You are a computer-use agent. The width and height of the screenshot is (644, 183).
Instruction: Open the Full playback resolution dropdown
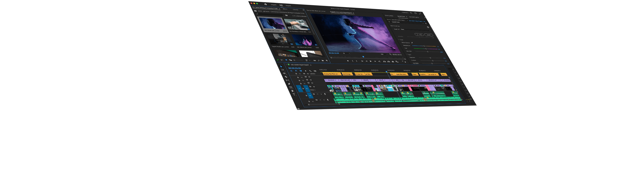[x=384, y=54]
